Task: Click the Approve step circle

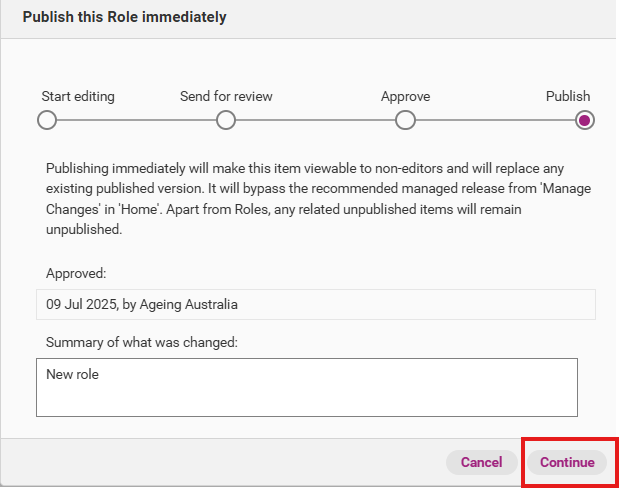Action: (x=405, y=120)
